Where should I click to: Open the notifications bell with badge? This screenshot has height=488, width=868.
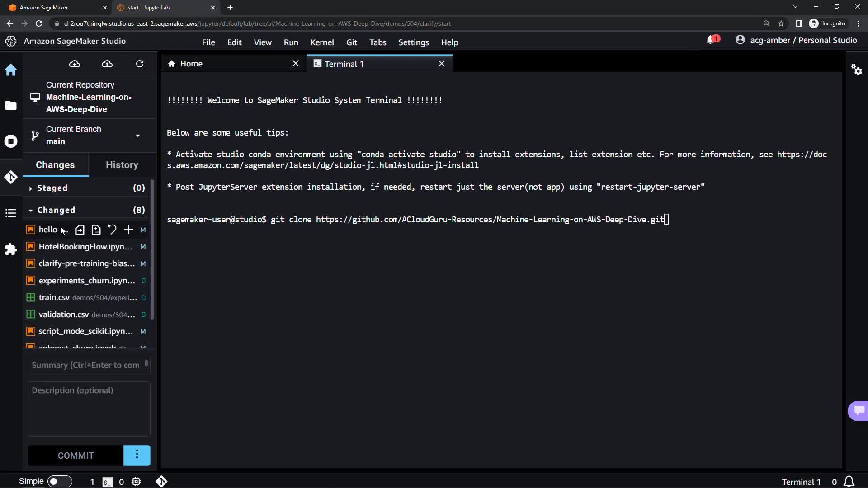(712, 40)
